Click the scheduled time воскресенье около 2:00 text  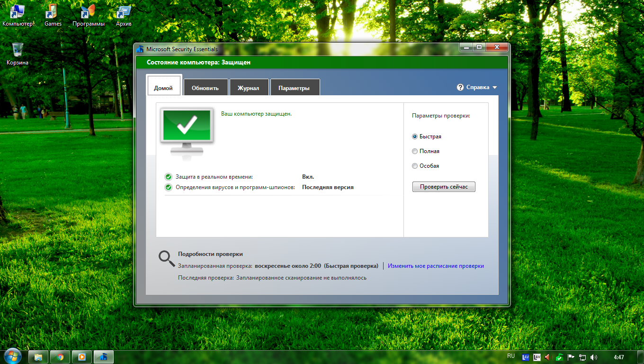[288, 266]
